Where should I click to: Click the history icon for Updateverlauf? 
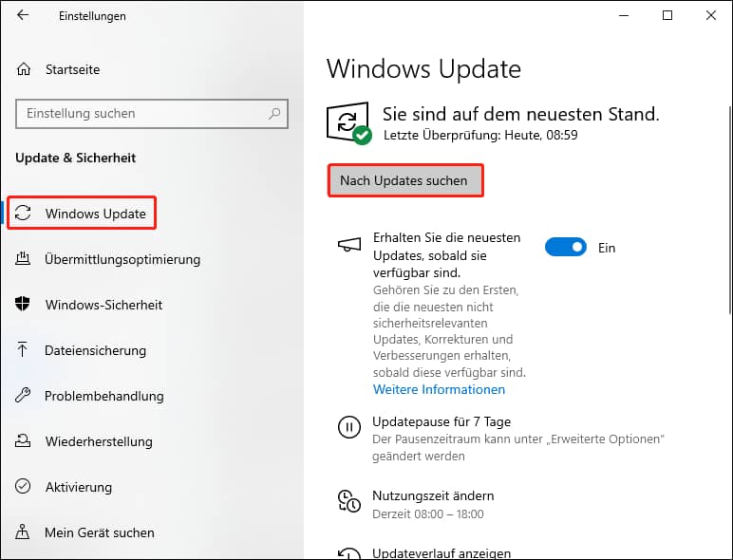(x=349, y=553)
